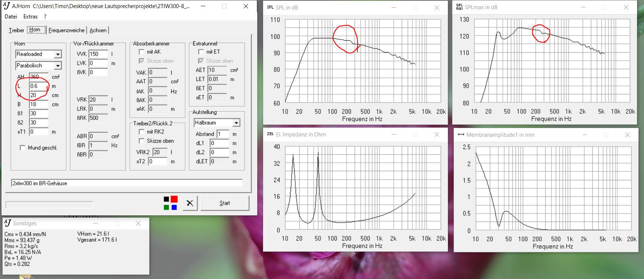The height and width of the screenshot is (279, 644).
Task: Click the Abstand distance input field
Action: (x=223, y=134)
